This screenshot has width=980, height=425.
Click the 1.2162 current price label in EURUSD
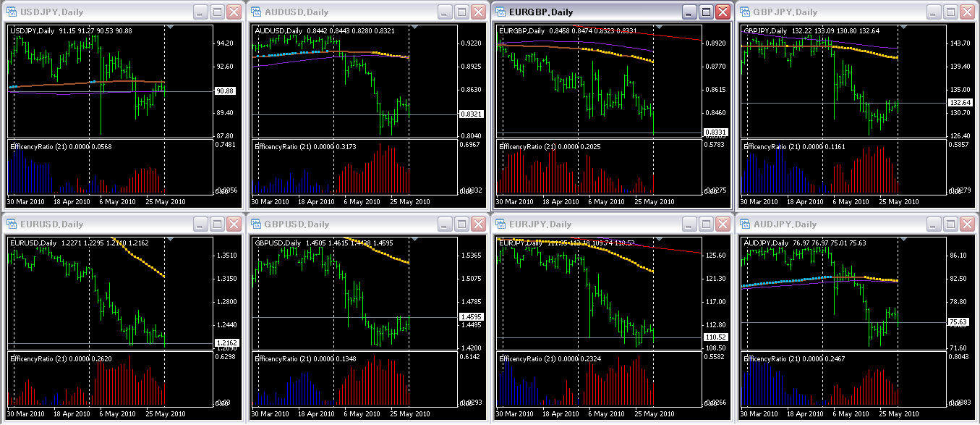point(225,343)
